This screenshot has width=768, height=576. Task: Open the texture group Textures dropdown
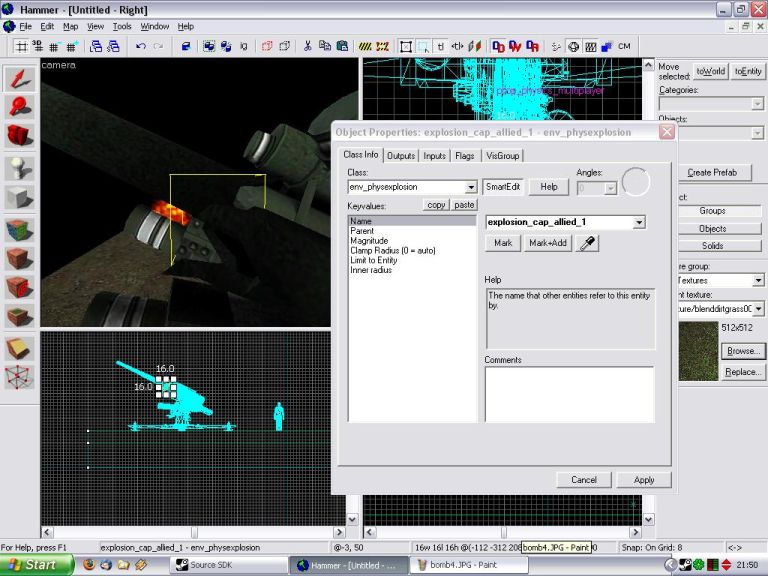(x=758, y=281)
